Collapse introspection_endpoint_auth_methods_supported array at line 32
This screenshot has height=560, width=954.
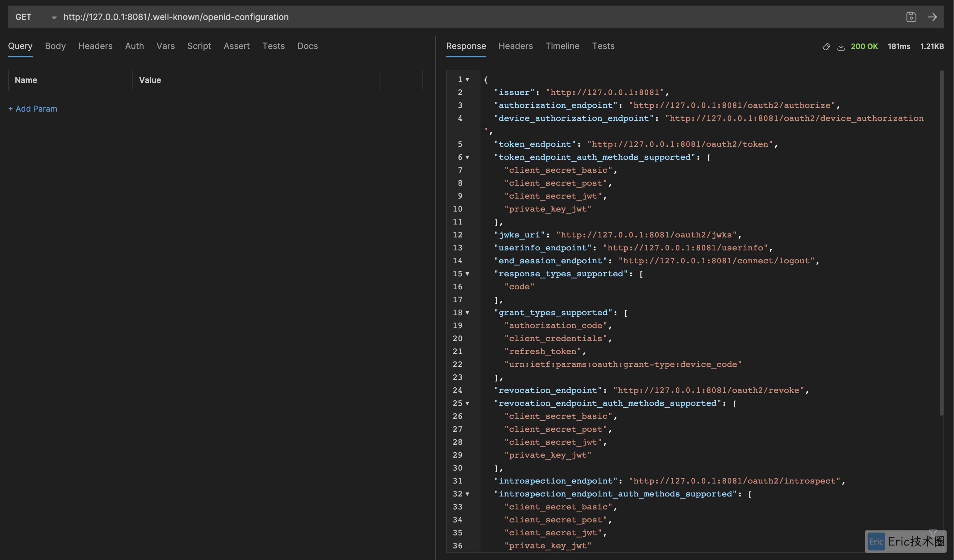(x=467, y=494)
